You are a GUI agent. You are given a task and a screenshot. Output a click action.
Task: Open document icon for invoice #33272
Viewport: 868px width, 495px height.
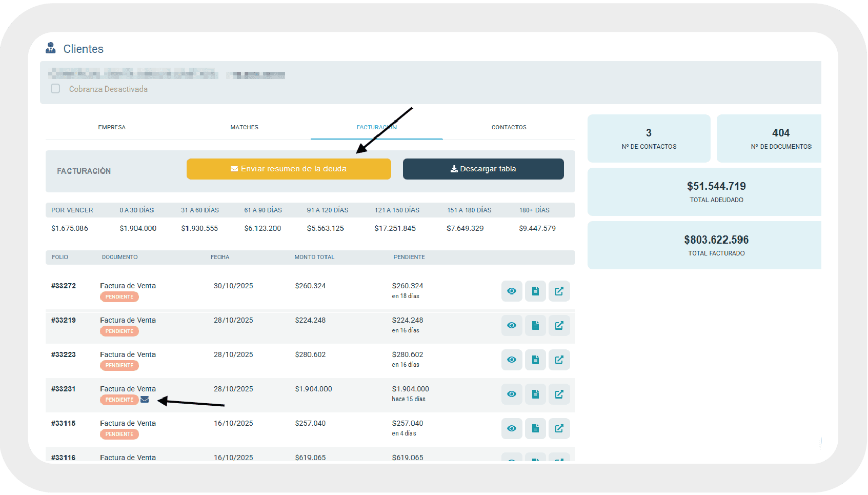tap(535, 291)
